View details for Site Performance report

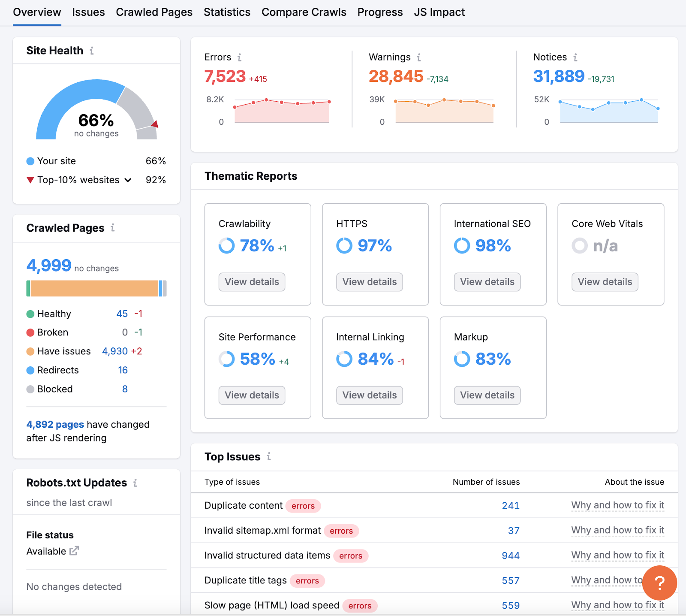click(x=252, y=395)
